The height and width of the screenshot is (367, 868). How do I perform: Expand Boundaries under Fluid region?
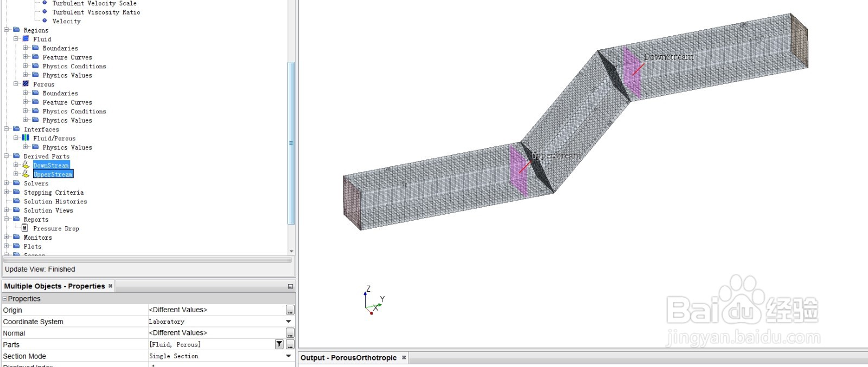point(25,48)
